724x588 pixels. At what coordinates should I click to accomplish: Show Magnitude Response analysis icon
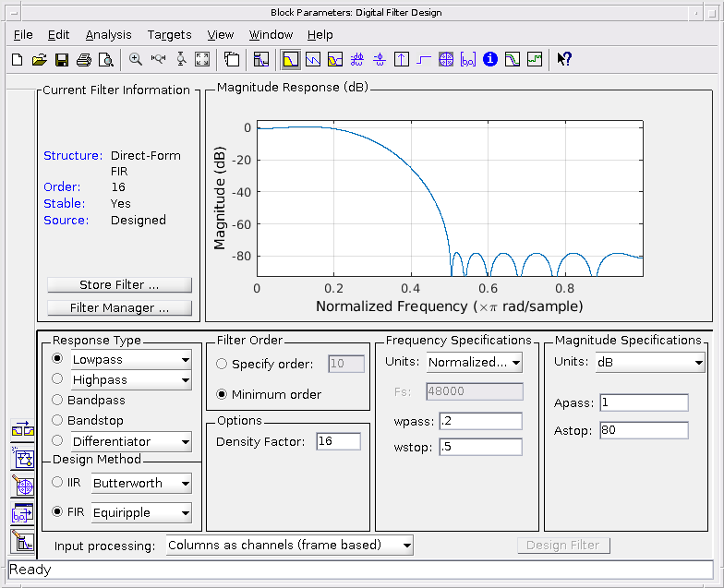(290, 59)
